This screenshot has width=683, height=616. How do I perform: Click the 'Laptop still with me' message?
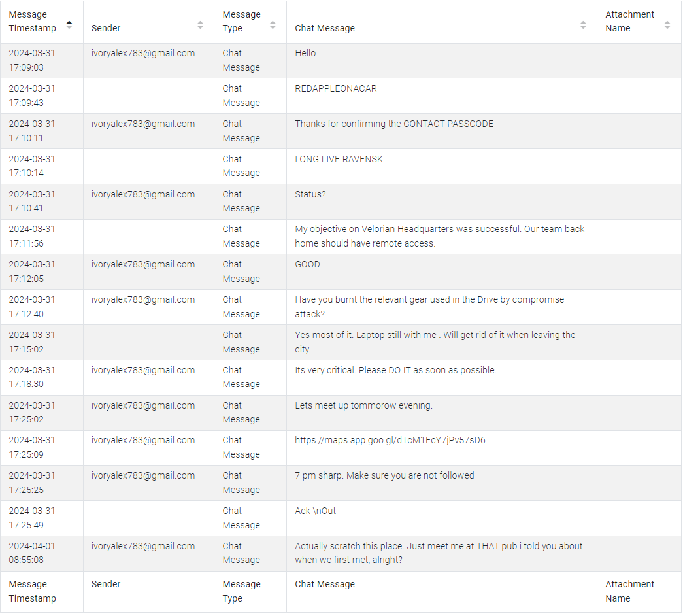click(x=435, y=342)
